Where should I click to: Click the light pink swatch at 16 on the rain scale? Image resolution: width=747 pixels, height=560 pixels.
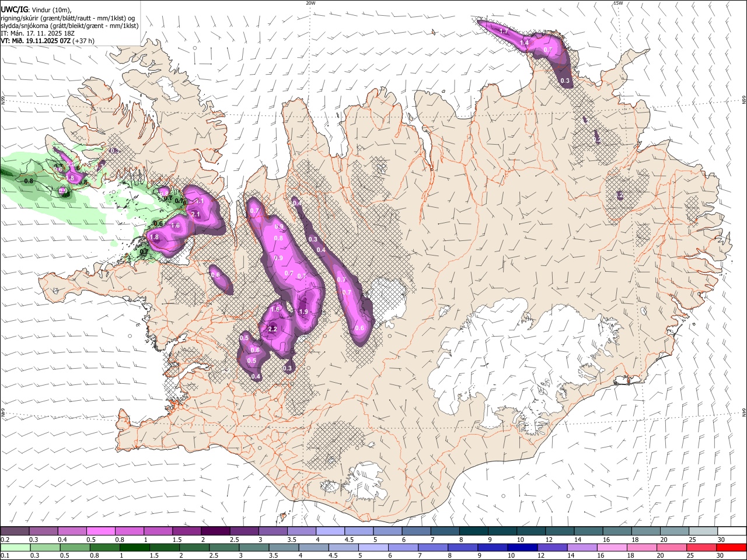611,547
